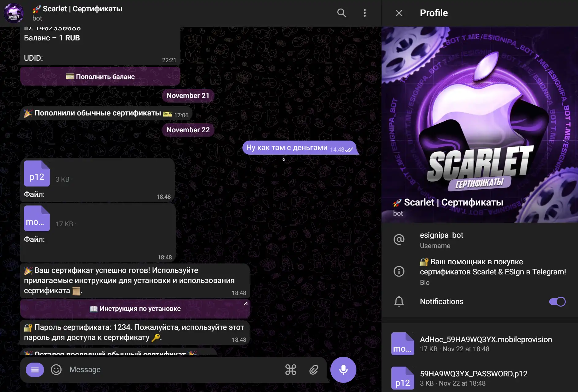The width and height of the screenshot is (578, 392).
Task: Download the 17 KB mobileprovision file in chat
Action: pyautogui.click(x=37, y=218)
